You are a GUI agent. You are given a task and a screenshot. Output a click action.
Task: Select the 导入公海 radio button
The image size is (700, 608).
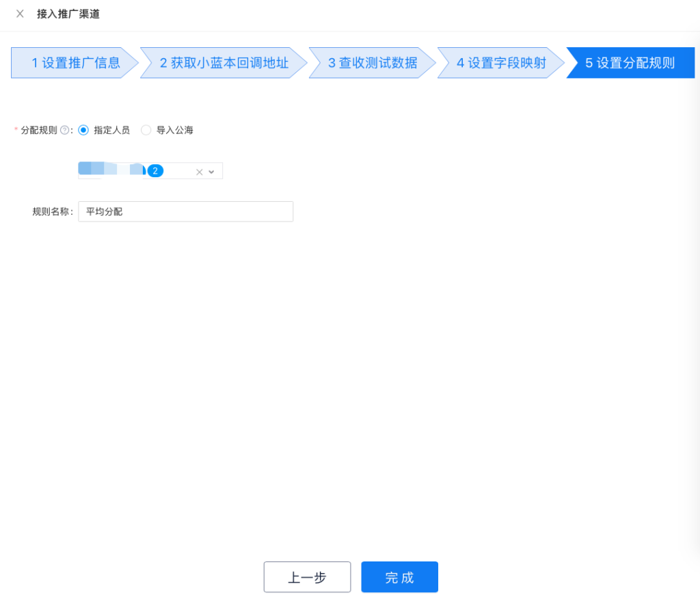coord(146,130)
